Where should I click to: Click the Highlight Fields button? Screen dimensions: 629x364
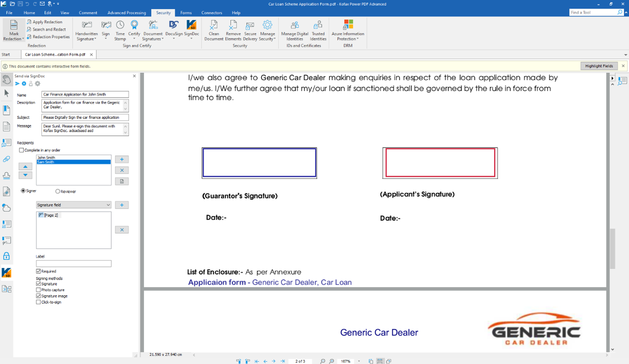pyautogui.click(x=599, y=66)
